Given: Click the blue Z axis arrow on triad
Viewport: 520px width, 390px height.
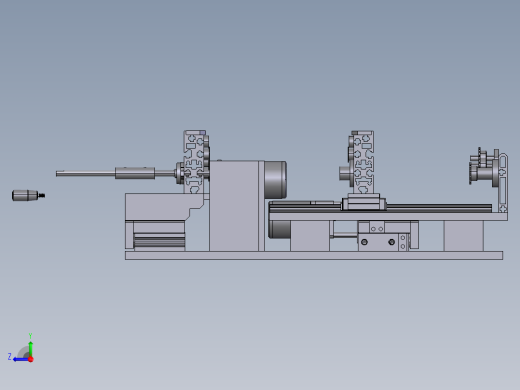Looking at the screenshot, I should (20, 359).
